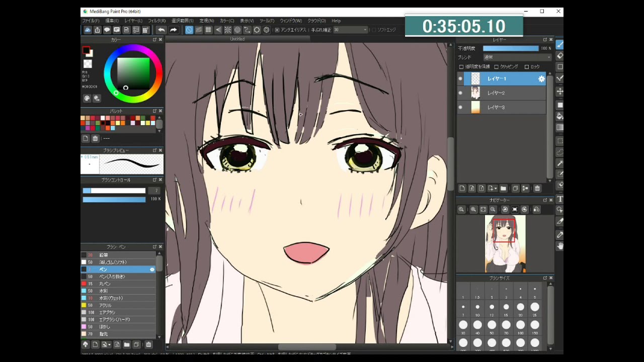Enable the ロック (lock) checkbox
The width and height of the screenshot is (644, 362).
tap(527, 67)
